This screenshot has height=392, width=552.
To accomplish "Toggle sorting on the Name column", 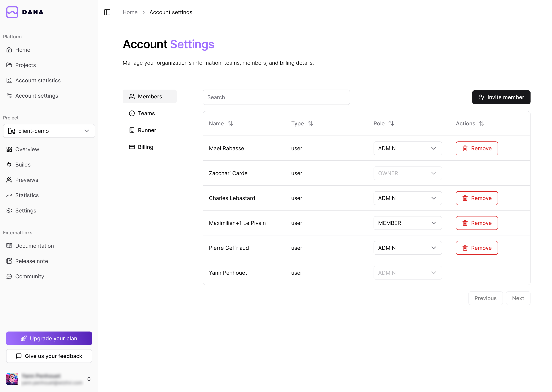I will (231, 123).
